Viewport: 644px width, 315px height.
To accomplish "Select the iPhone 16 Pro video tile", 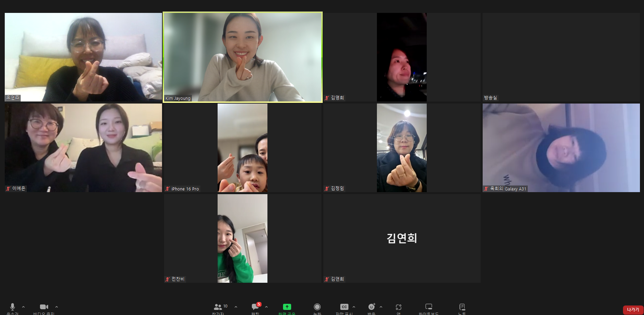I will tap(242, 148).
